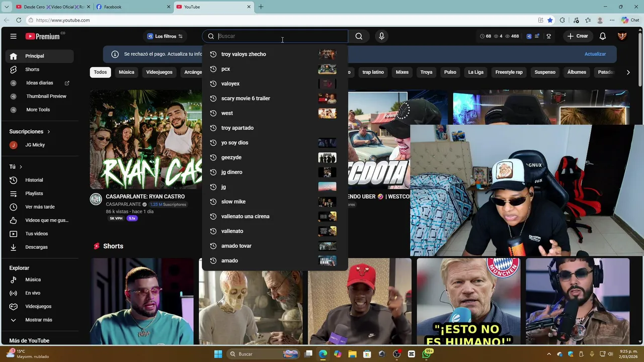Select the Freestyle rap chip
This screenshot has width=644, height=362.
click(509, 72)
